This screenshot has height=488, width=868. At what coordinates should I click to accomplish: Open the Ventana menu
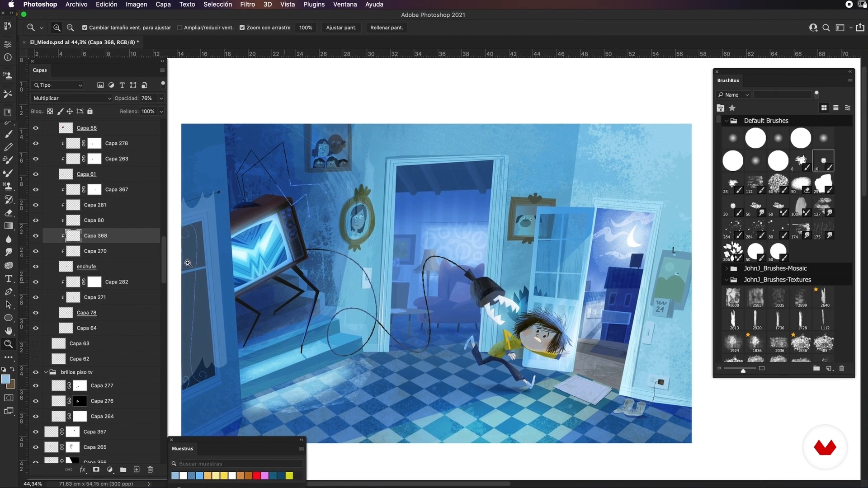coord(345,4)
